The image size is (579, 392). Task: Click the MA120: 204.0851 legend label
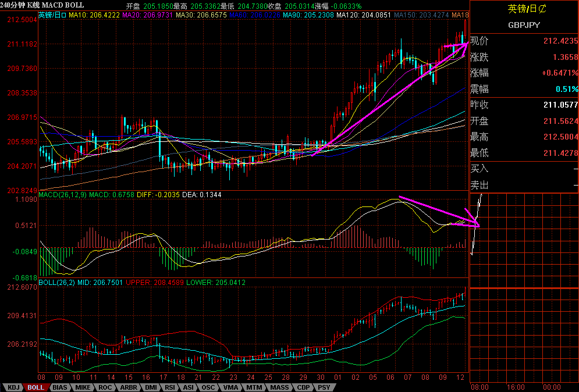pyautogui.click(x=364, y=15)
